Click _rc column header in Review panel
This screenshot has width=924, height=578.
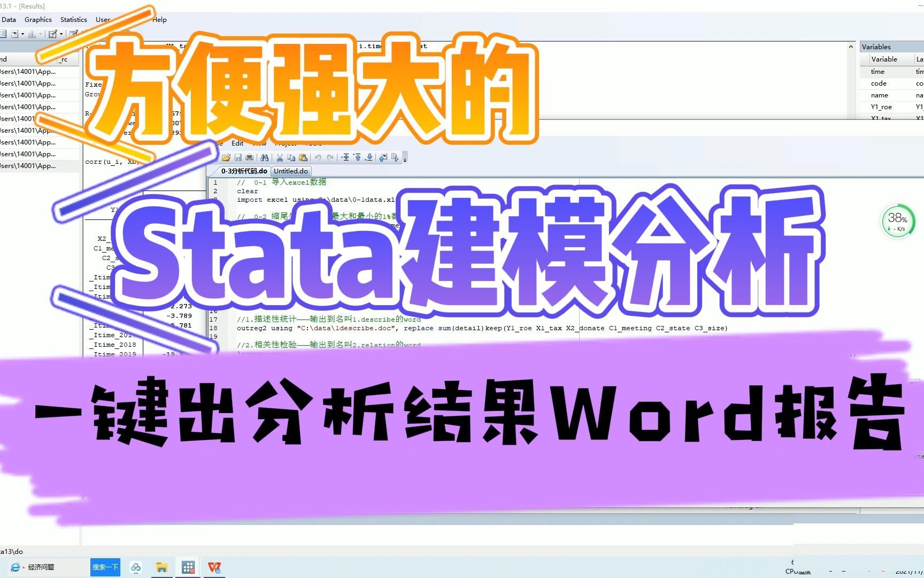point(69,59)
